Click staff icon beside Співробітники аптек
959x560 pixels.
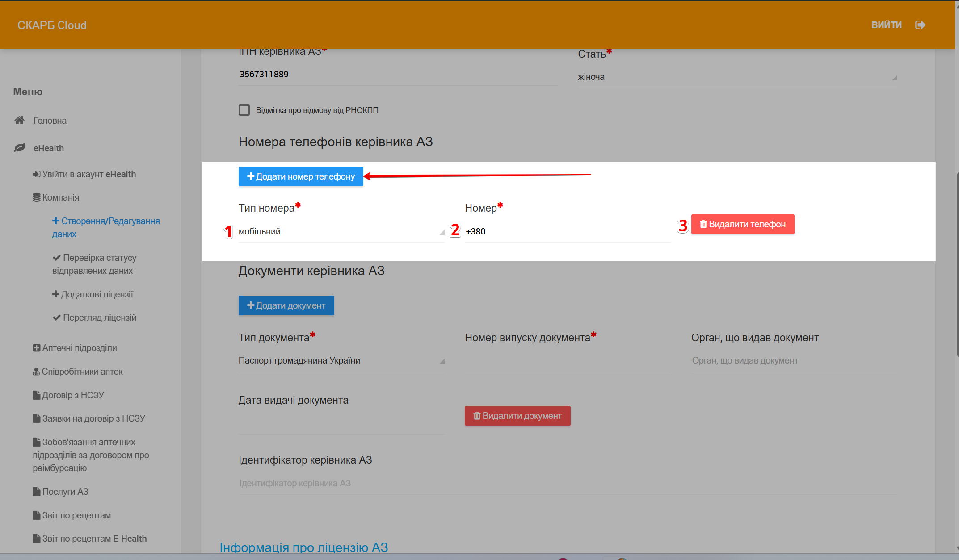point(36,372)
